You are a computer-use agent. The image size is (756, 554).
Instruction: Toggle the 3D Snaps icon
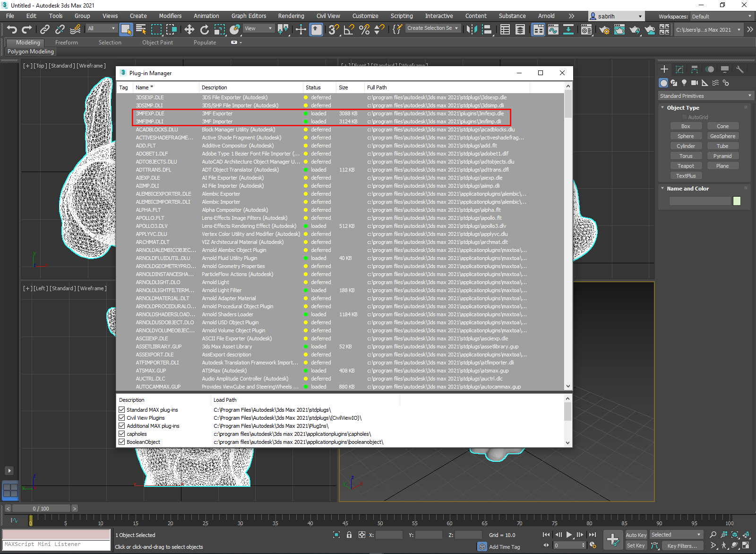pyautogui.click(x=334, y=30)
